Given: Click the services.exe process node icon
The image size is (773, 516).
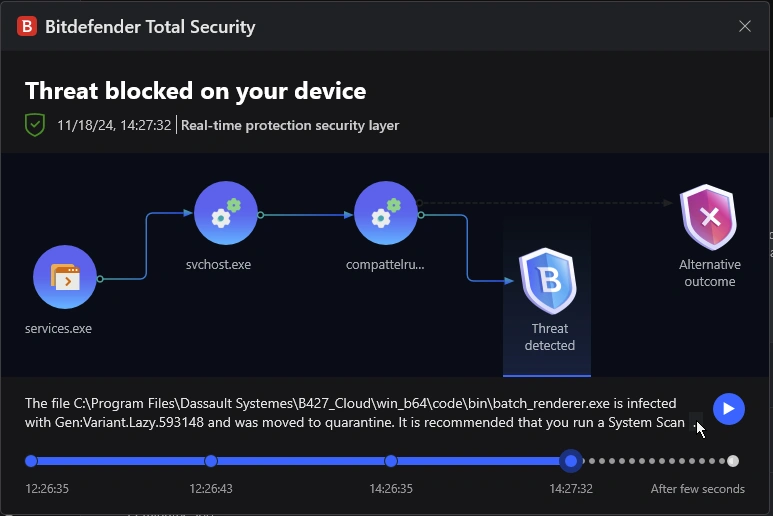Looking at the screenshot, I should (65, 277).
